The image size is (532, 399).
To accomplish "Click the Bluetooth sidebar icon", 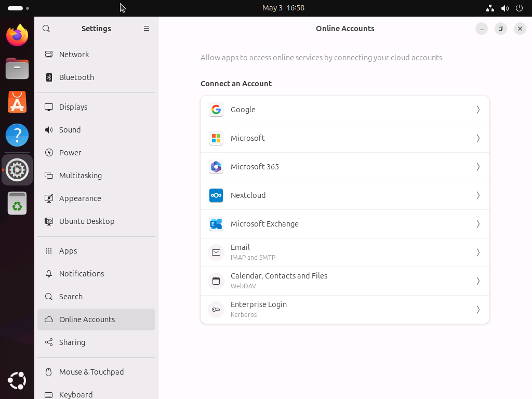I will [x=49, y=77].
